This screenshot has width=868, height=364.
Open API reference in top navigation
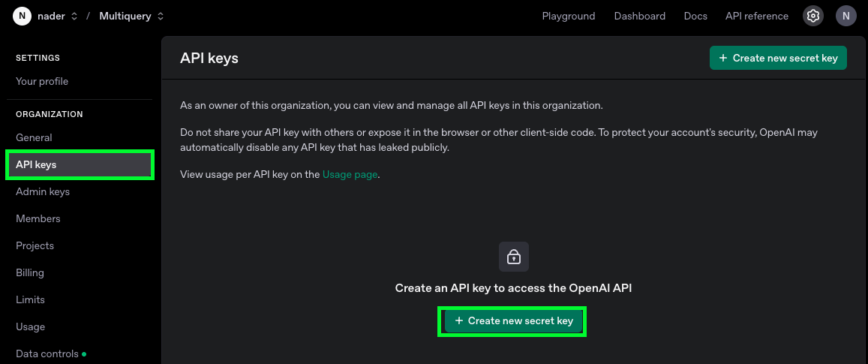click(757, 16)
